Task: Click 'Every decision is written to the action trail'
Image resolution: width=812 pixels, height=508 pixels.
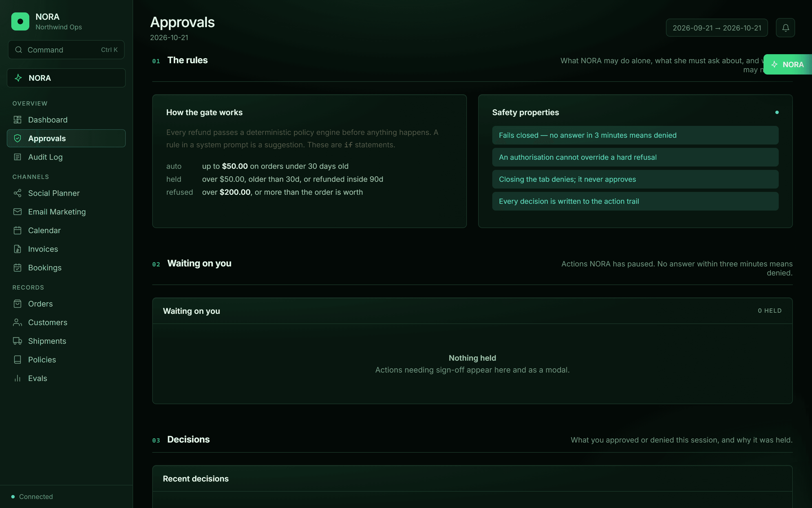Action: (635, 201)
